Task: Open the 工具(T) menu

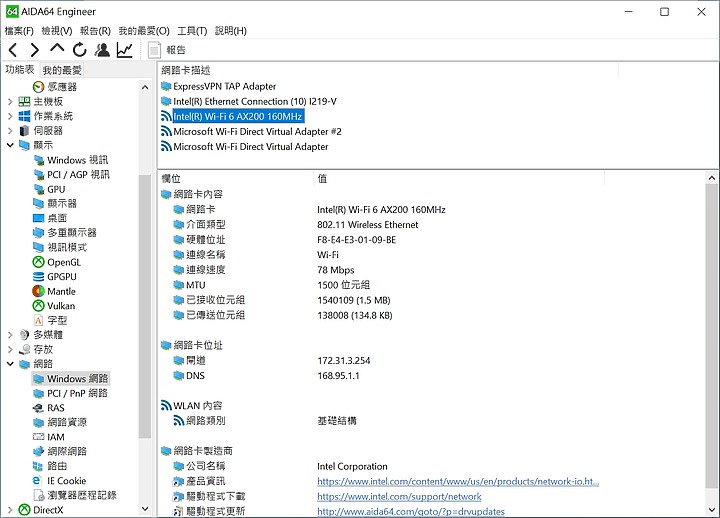Action: tap(192, 31)
